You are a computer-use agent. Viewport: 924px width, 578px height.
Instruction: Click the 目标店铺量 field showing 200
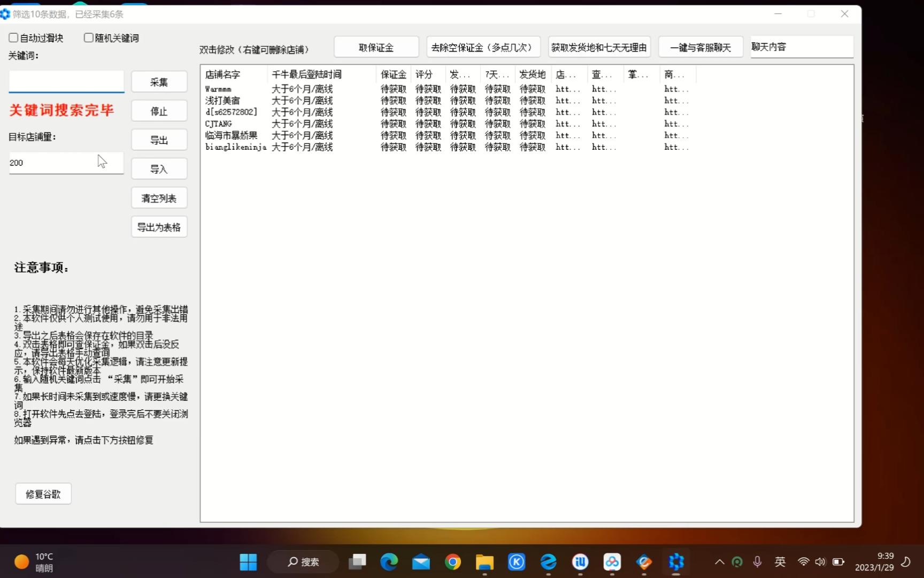[66, 163]
